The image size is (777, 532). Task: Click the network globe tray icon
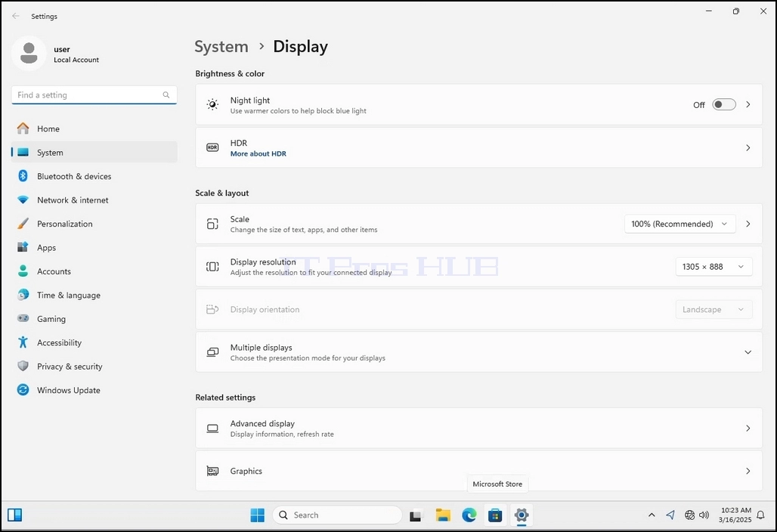pos(689,515)
